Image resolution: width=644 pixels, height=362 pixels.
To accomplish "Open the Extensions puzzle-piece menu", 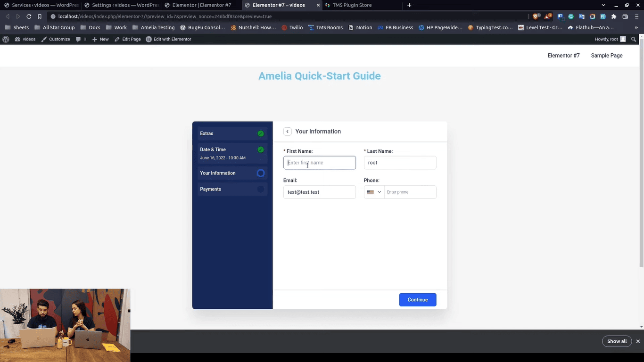I will [614, 16].
